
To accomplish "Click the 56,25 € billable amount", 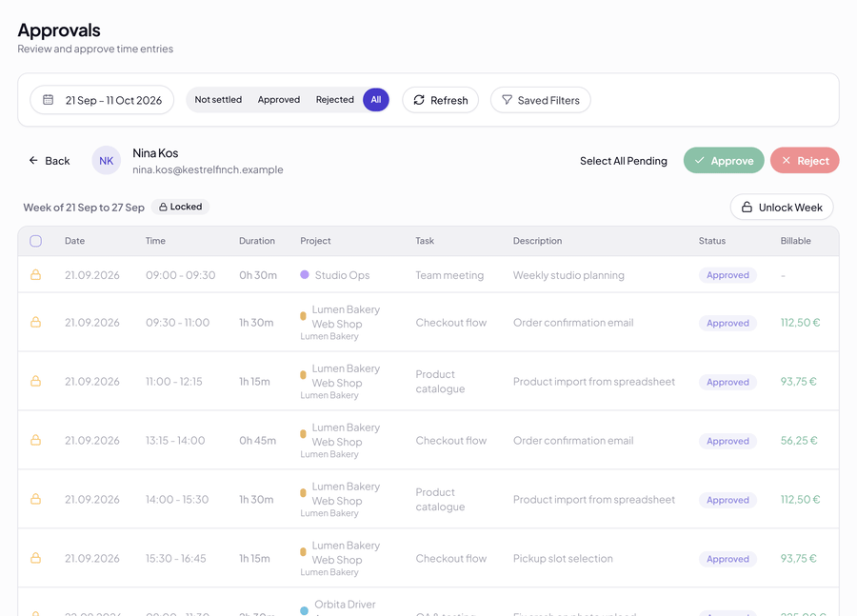I will [799, 440].
